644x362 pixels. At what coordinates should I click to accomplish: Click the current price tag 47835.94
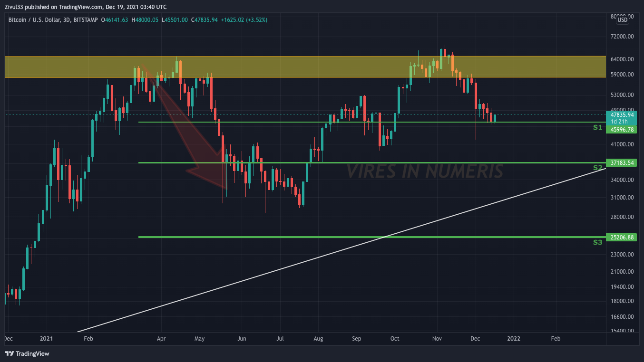click(x=622, y=114)
